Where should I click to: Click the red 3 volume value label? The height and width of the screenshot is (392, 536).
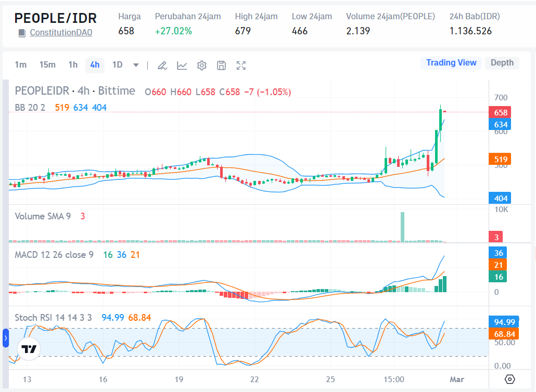point(496,237)
